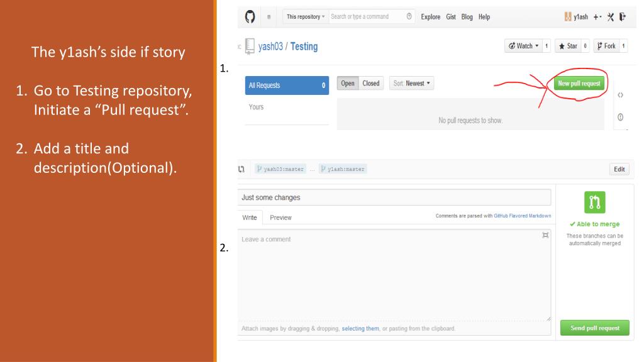Open the plus 'create new' dropdown
Image resolution: width=644 pixels, height=362 pixels.
coord(597,17)
